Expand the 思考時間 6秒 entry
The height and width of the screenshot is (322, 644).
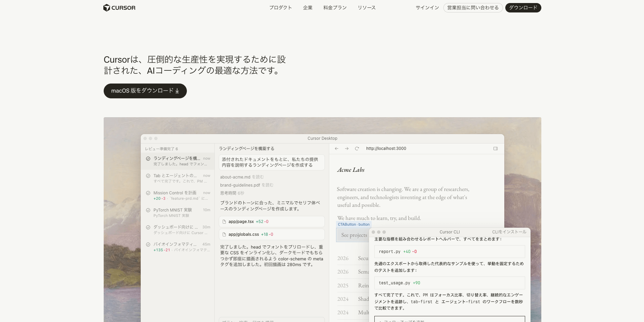pos(232,193)
